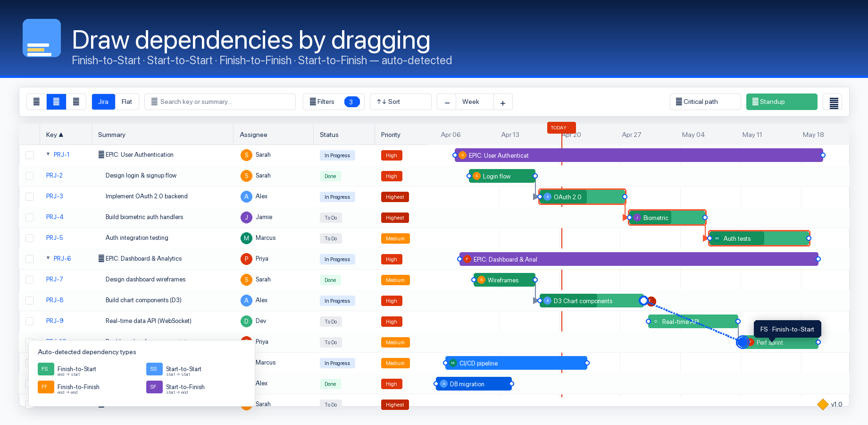Screen dimensions: 868x425
Task: Open the column settings icon at far right
Action: pos(834,102)
